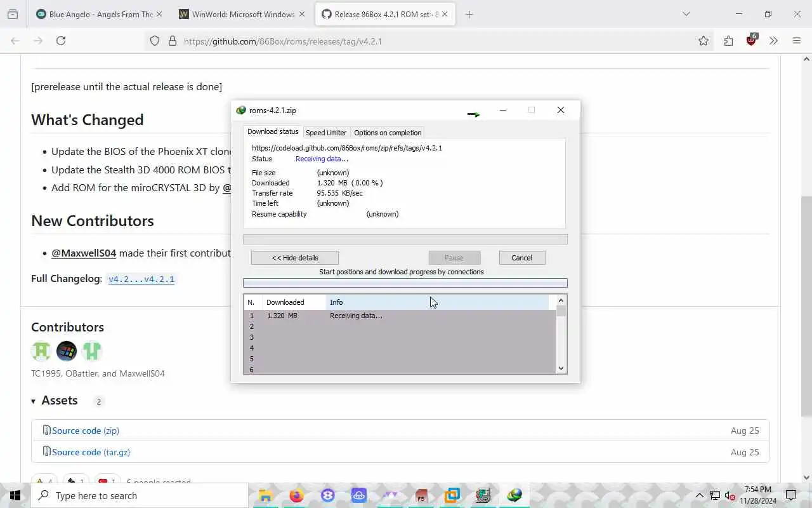Image resolution: width=812 pixels, height=508 pixels.
Task: Bookmark this page with the star
Action: click(704, 41)
